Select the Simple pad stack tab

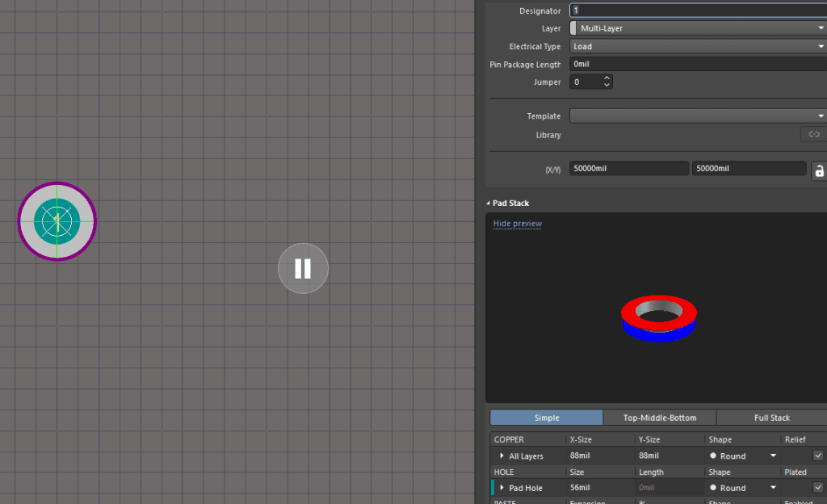546,418
